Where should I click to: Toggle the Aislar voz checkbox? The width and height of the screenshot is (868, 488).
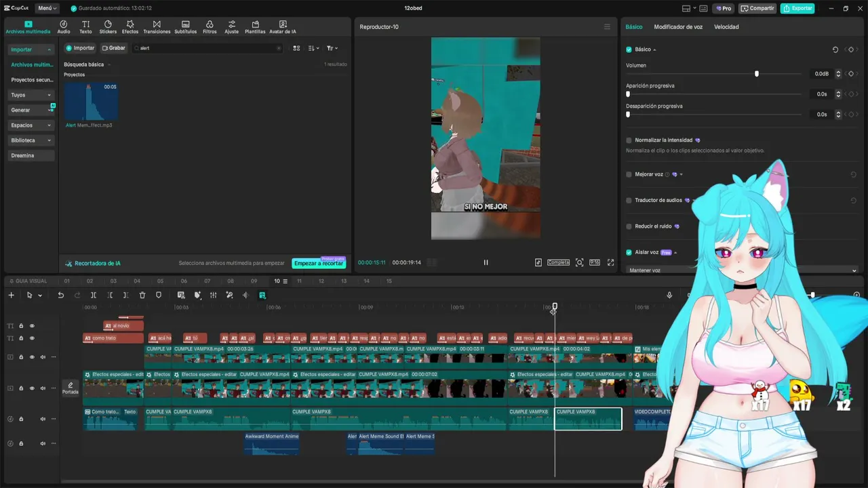click(x=629, y=252)
